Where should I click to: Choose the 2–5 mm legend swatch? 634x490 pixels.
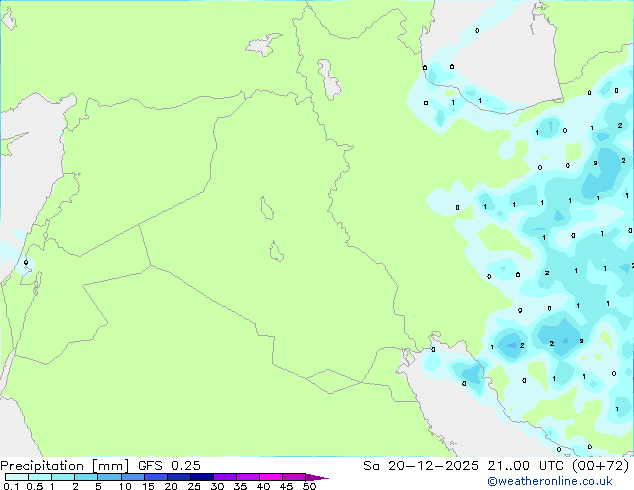pyautogui.click(x=86, y=477)
